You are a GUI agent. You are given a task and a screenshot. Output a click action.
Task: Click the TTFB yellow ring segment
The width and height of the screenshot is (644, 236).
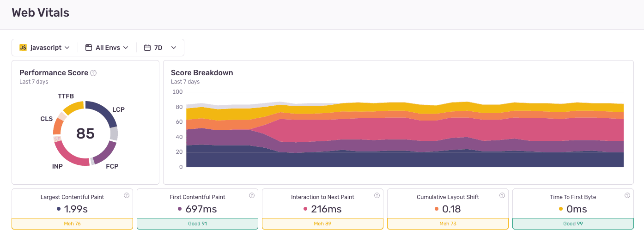pos(74,107)
